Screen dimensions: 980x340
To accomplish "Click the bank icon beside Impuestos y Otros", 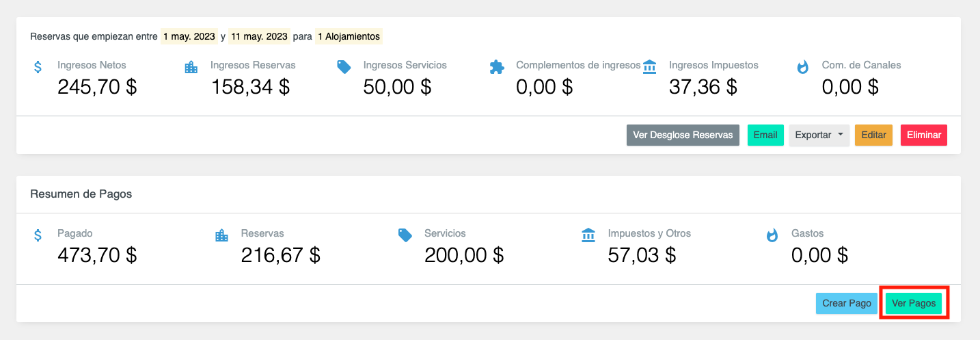I will [x=588, y=235].
